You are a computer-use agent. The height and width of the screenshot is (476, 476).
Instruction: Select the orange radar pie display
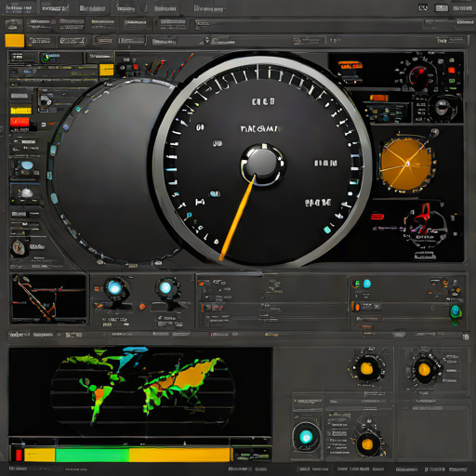click(x=406, y=164)
